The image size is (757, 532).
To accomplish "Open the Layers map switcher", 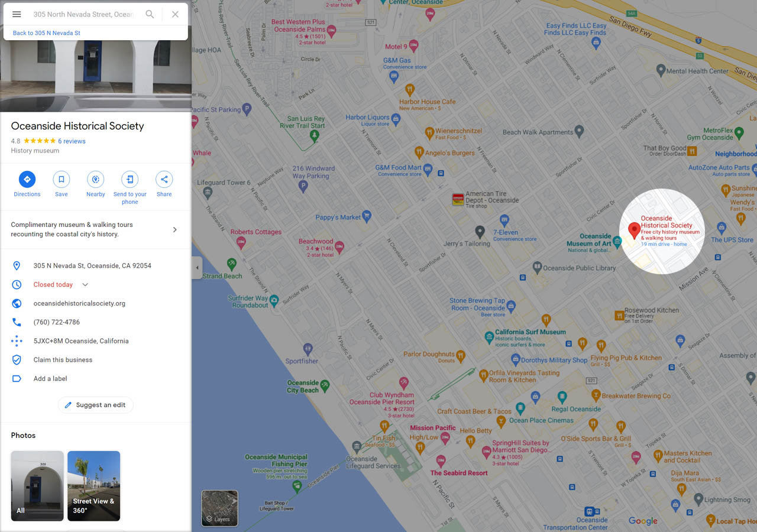I will [x=220, y=508].
